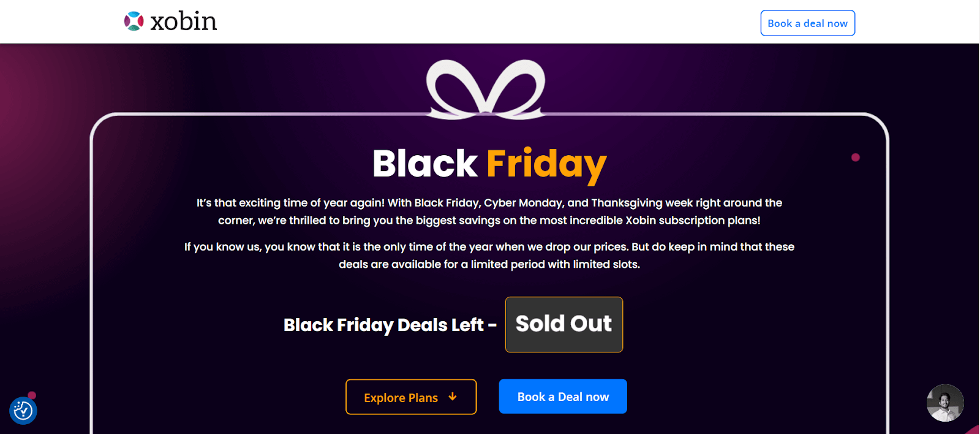The width and height of the screenshot is (980, 434).
Task: Click the white "Black" heading word
Action: (x=424, y=164)
